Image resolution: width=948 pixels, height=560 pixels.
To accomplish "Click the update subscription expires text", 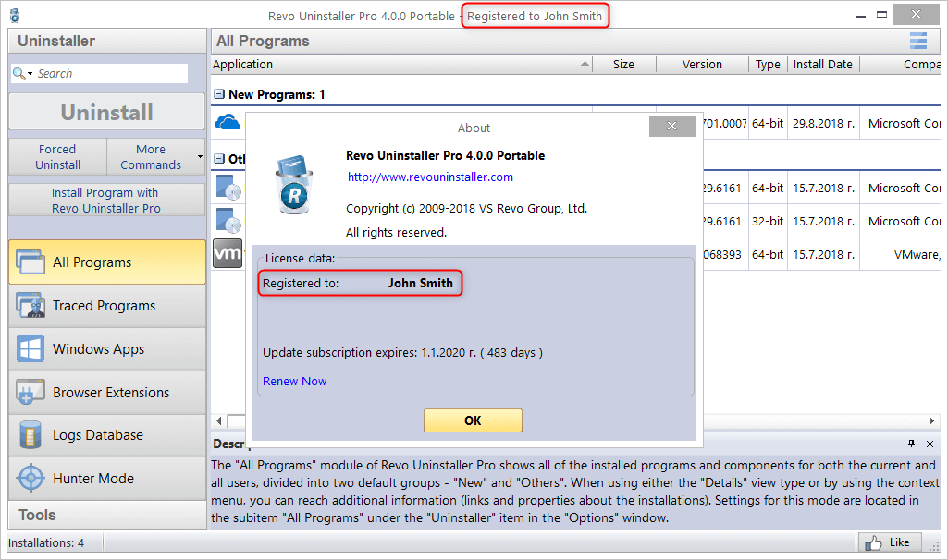I will tap(402, 352).
